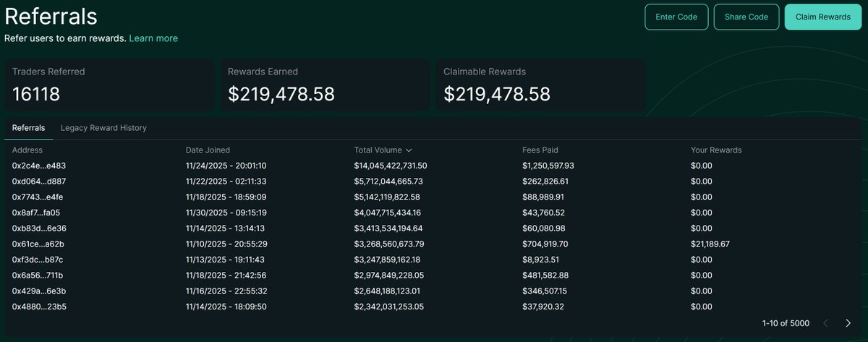Viewport: 868px width, 342px height.
Task: Select address 0x6a56...711b
Action: (38, 275)
